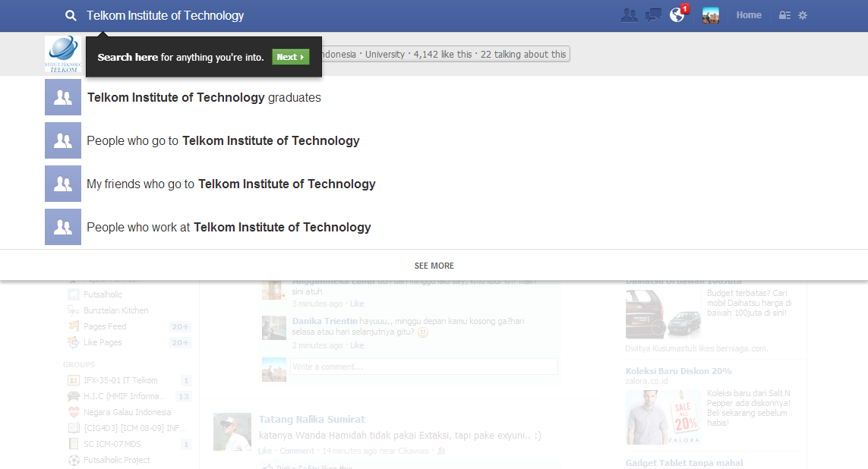Click the Next button in search tooltip
Image resolution: width=868 pixels, height=469 pixels.
point(290,57)
